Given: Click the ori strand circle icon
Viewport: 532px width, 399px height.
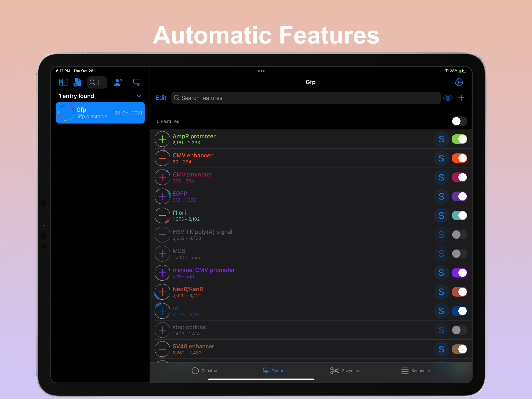Looking at the screenshot, I should point(162,311).
